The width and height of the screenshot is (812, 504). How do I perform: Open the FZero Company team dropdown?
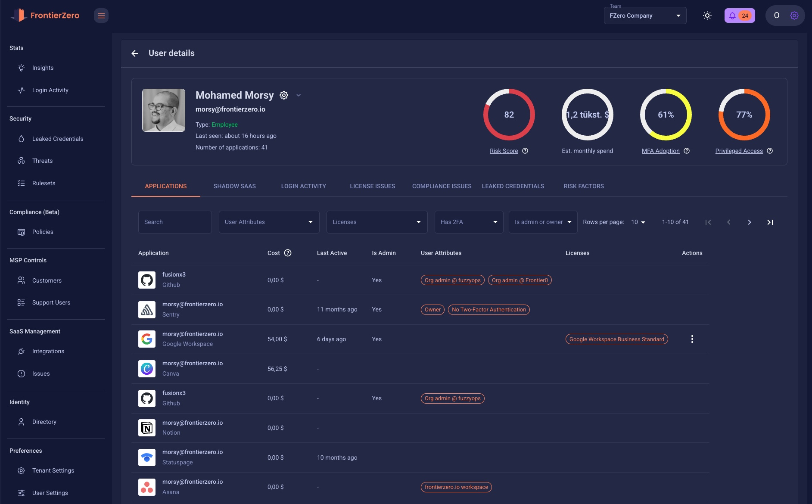pyautogui.click(x=644, y=16)
